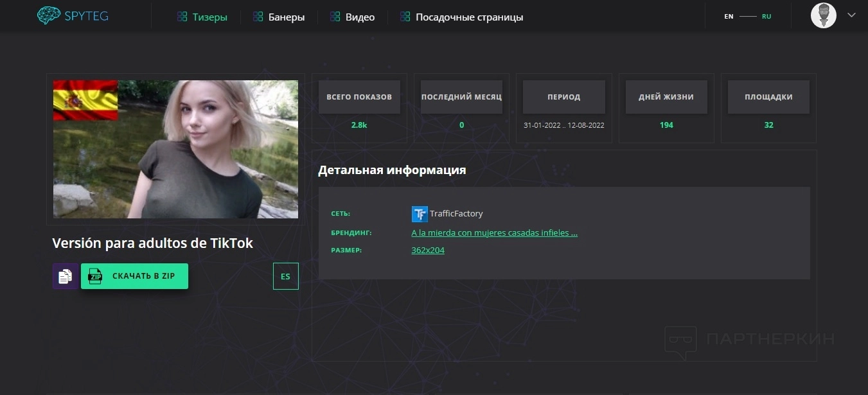Click the 32 placements value
The height and width of the screenshot is (395, 868).
coord(768,125)
